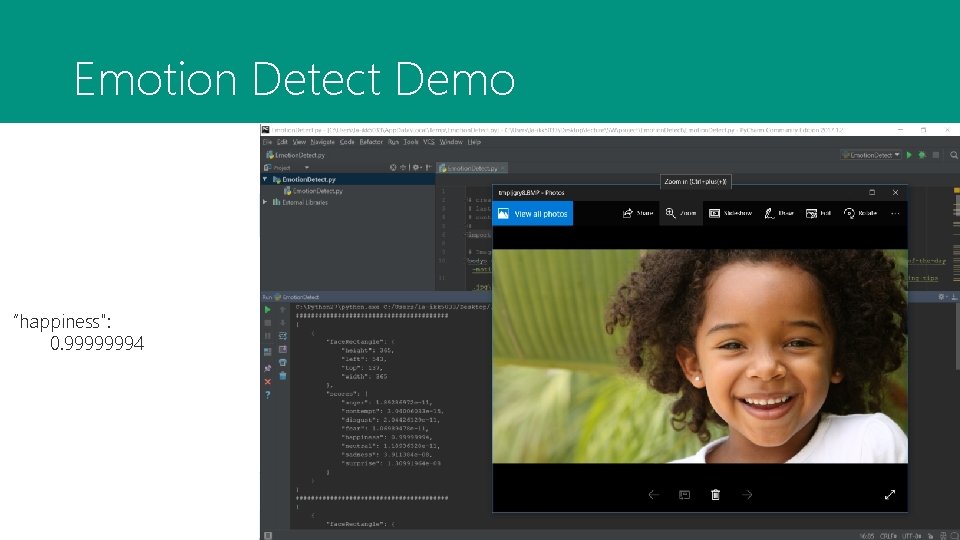Click the Pause output icon in Run panel
This screenshot has width=960, height=540.
pos(268,336)
